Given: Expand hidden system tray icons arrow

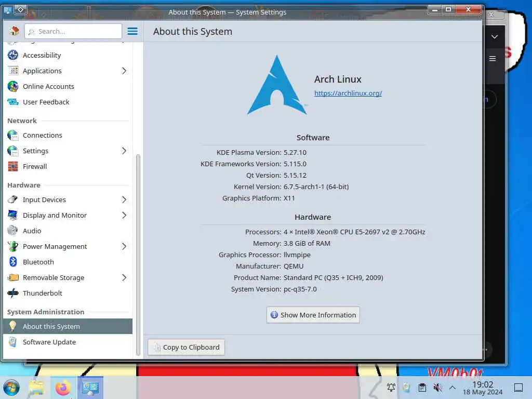Looking at the screenshot, I should pos(453,388).
